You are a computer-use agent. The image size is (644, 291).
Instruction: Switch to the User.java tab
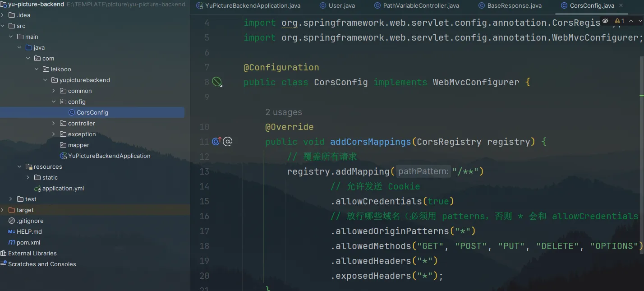341,6
